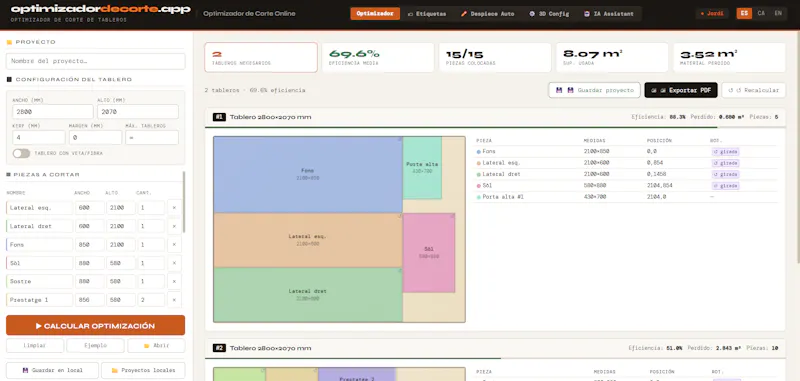The image size is (800, 381).
Task: Click the Margen (mm) field
Action: (95, 137)
